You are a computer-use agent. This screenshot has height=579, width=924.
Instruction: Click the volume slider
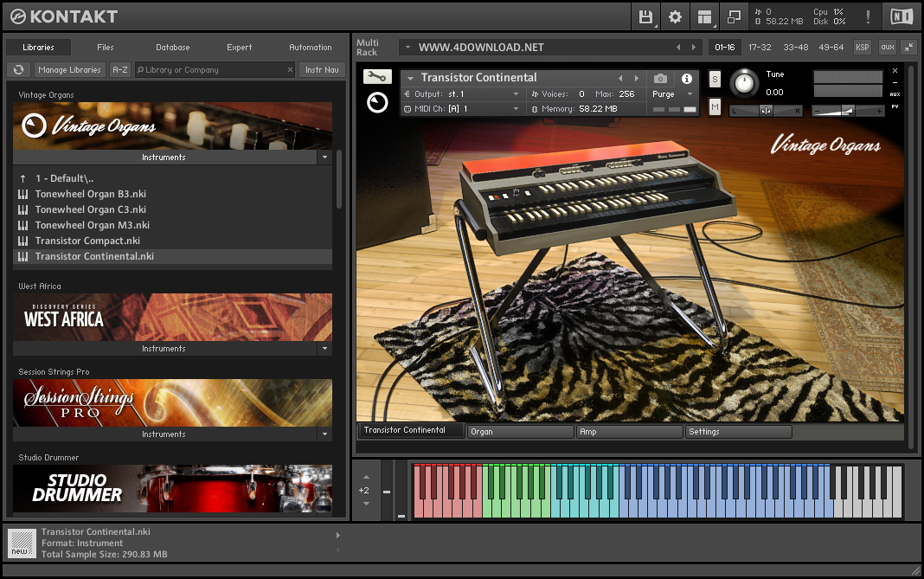tap(848, 110)
